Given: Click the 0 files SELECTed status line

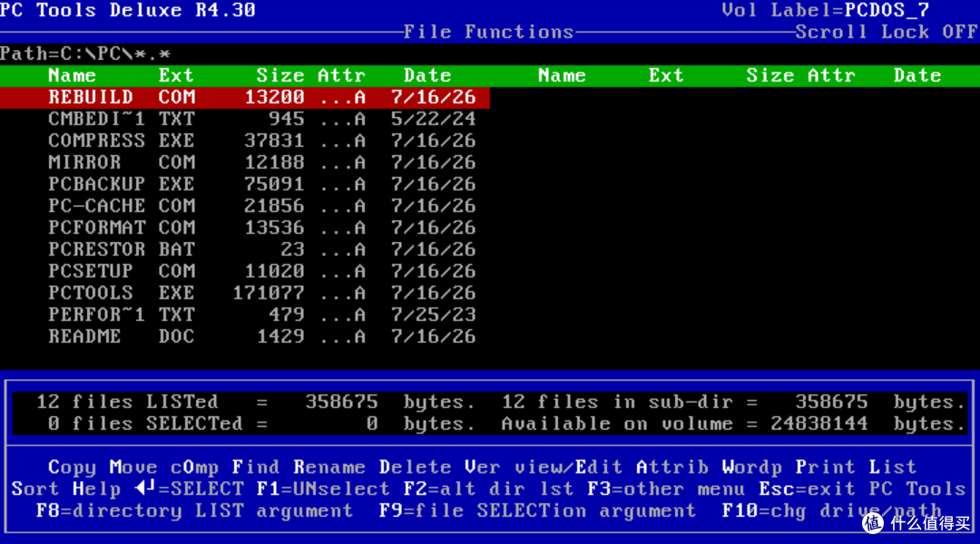Looking at the screenshot, I should point(262,424).
